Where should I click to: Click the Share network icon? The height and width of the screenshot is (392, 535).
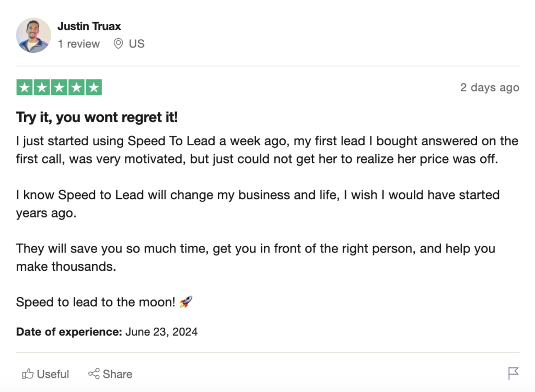tap(94, 374)
